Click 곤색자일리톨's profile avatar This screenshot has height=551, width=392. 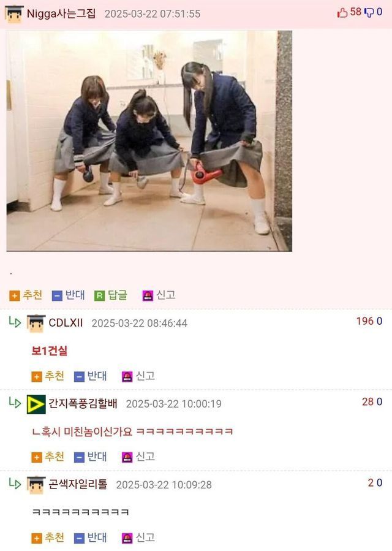(36, 485)
